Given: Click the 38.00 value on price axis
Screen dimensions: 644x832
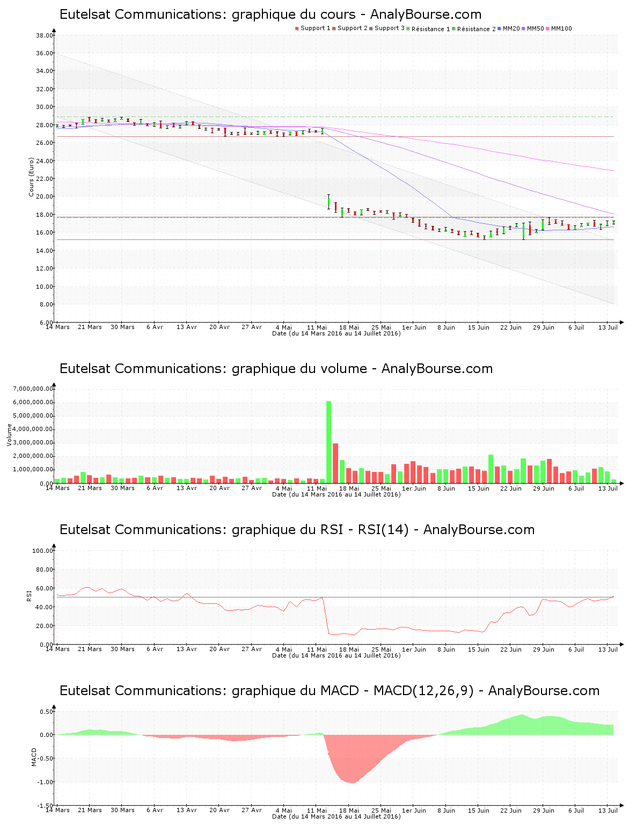Looking at the screenshot, I should 45,35.
